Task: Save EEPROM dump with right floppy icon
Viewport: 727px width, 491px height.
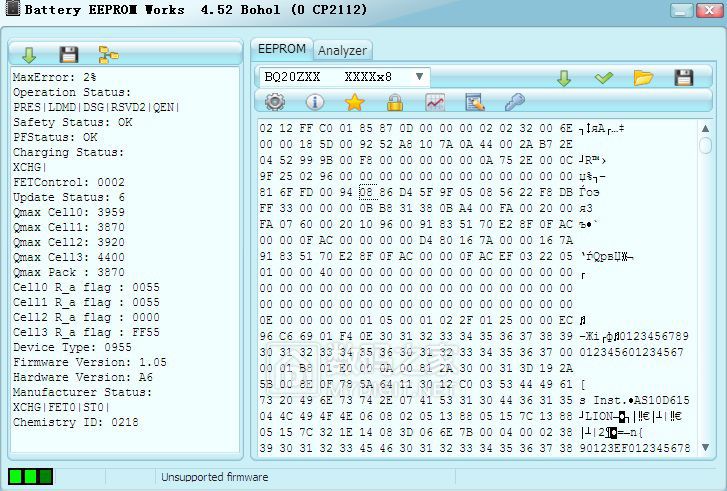Action: pos(683,78)
